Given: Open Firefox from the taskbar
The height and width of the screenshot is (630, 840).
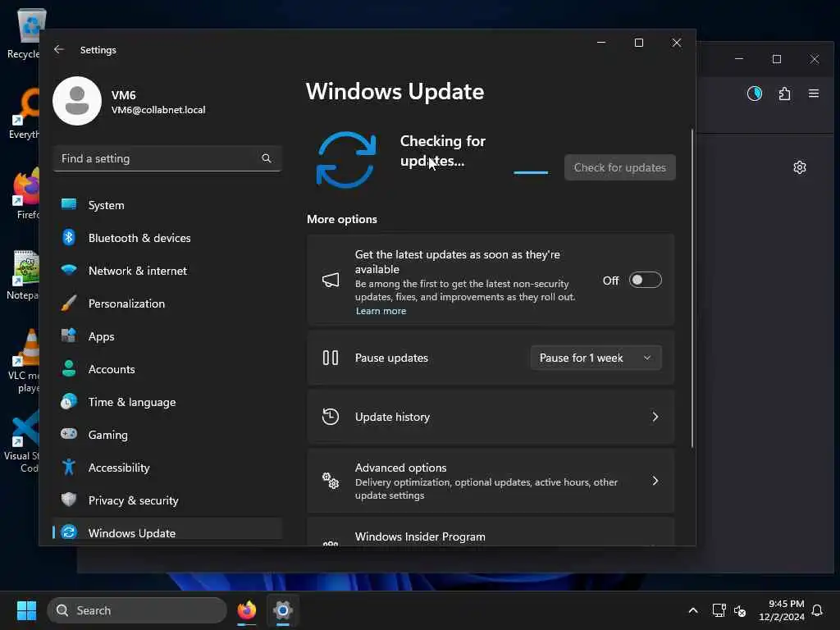Looking at the screenshot, I should click(x=247, y=610).
